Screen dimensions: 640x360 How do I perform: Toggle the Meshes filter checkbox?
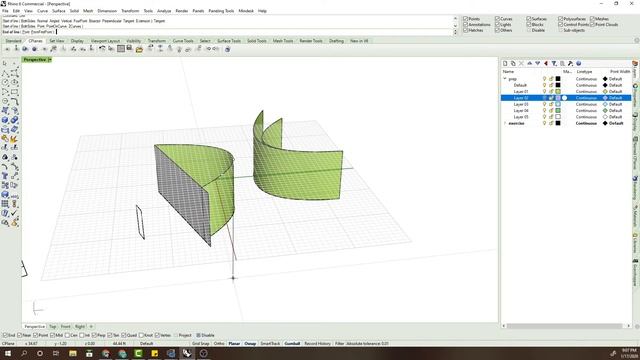[x=592, y=19]
